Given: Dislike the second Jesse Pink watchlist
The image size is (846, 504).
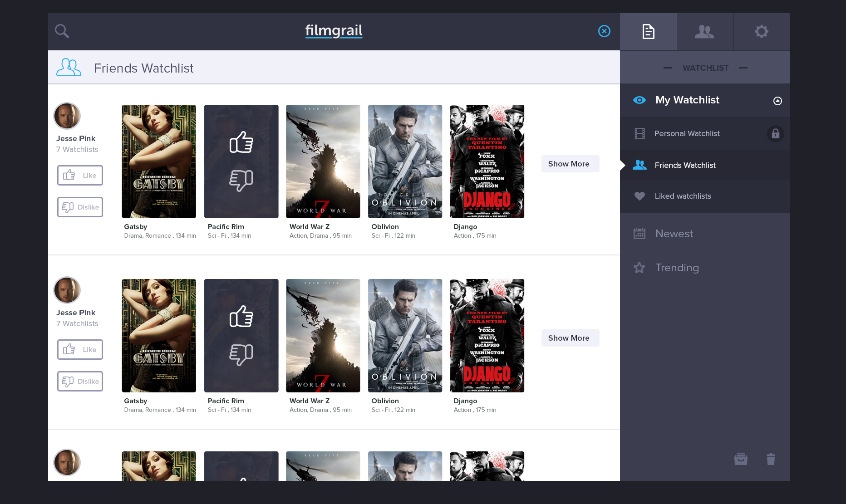Looking at the screenshot, I should [x=80, y=381].
